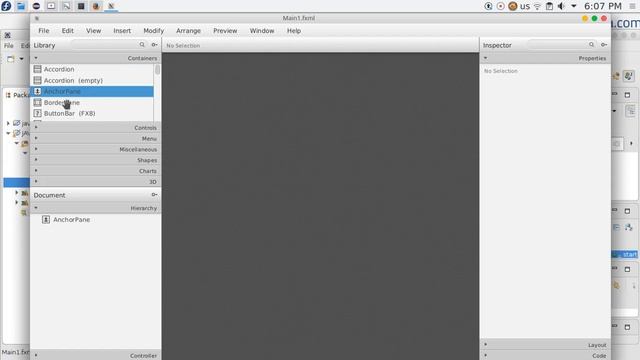Open the Modify menu
This screenshot has height=360, width=640.
pos(153,31)
